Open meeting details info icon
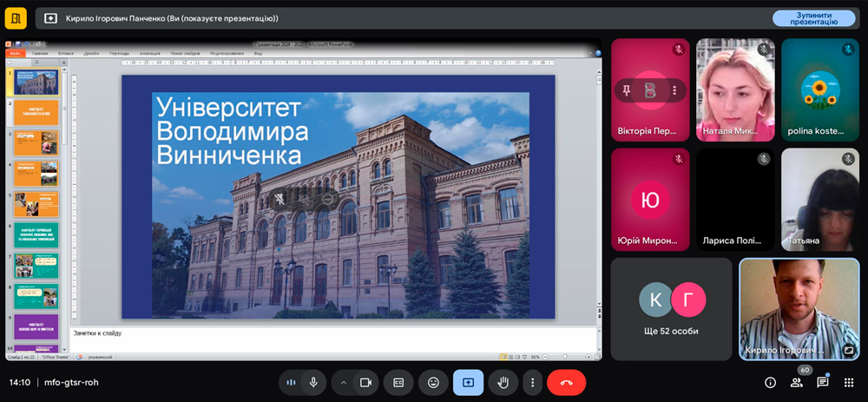The height and width of the screenshot is (402, 868). [769, 382]
